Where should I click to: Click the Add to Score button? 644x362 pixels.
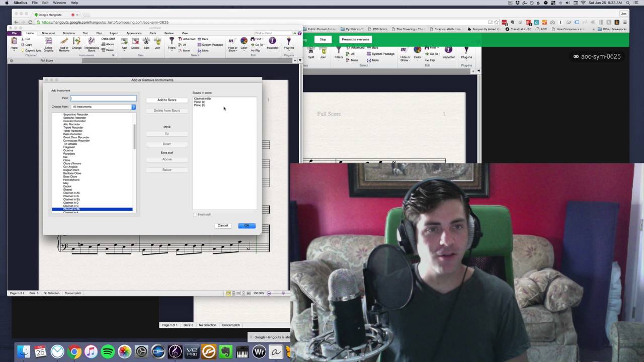point(167,100)
